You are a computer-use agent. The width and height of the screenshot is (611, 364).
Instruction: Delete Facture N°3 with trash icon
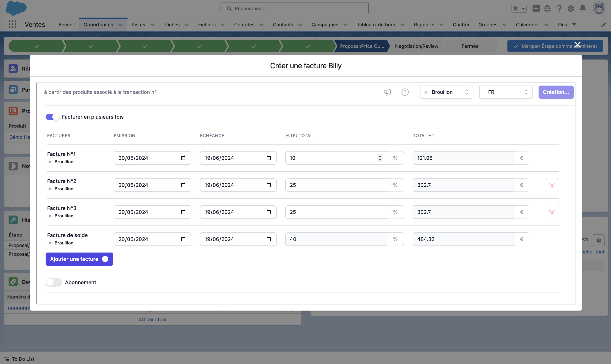[x=552, y=212]
